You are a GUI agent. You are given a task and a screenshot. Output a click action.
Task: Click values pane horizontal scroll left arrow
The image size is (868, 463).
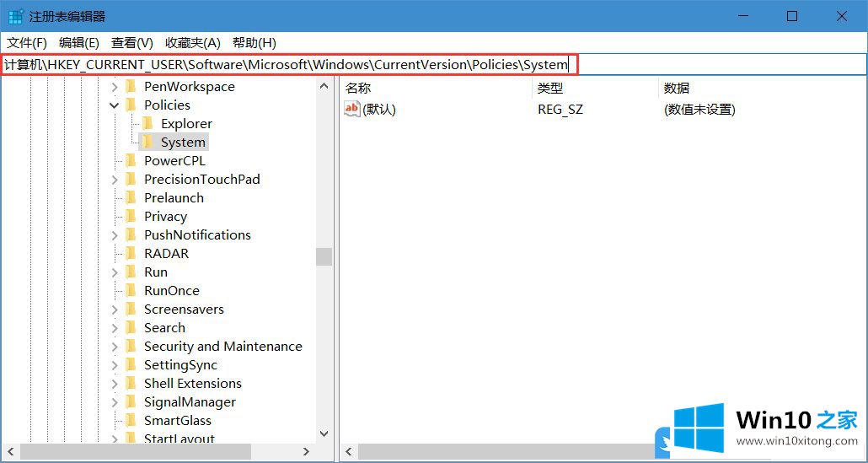click(347, 452)
